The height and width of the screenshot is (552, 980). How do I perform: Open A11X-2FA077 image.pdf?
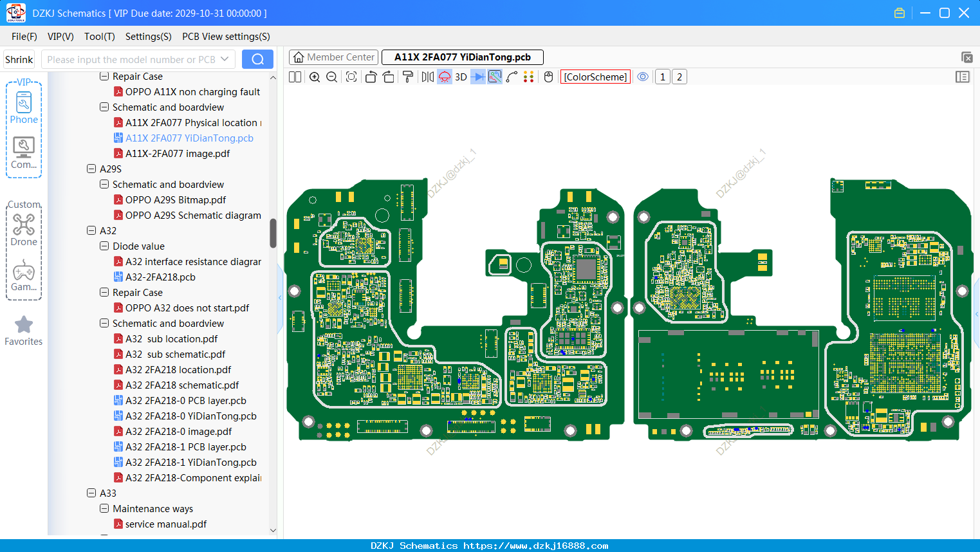pyautogui.click(x=178, y=154)
